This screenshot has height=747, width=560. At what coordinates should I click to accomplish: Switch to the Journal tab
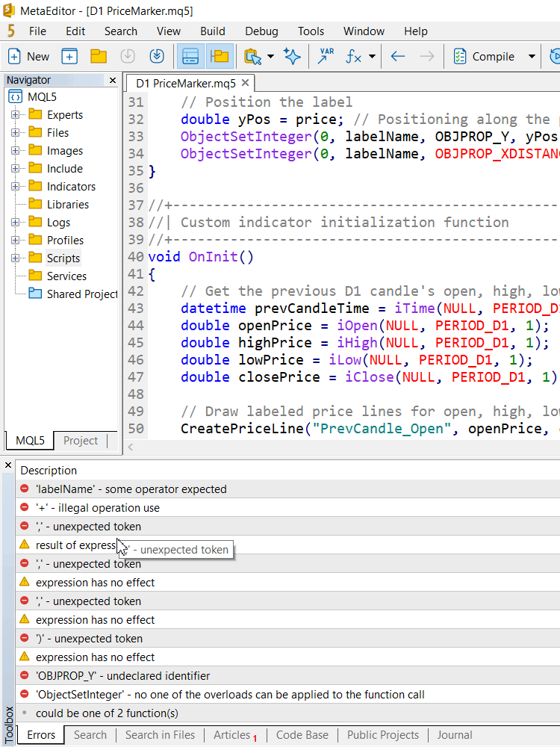tap(455, 735)
